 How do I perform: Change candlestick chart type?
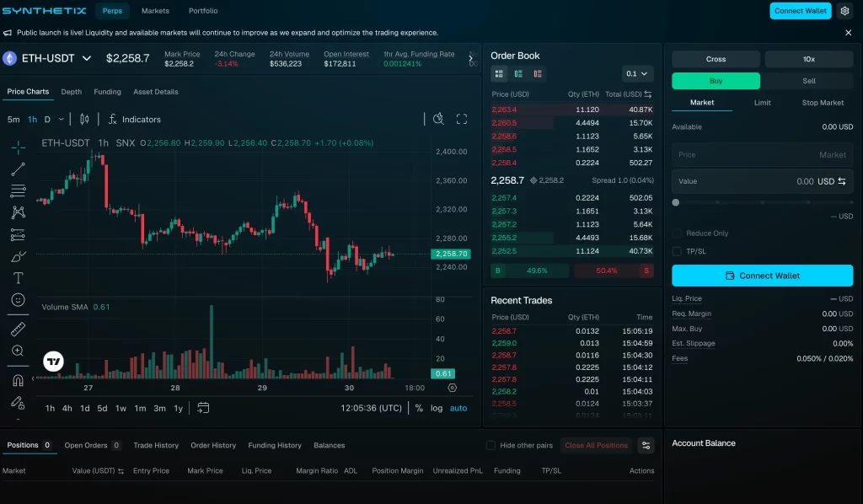(x=84, y=119)
